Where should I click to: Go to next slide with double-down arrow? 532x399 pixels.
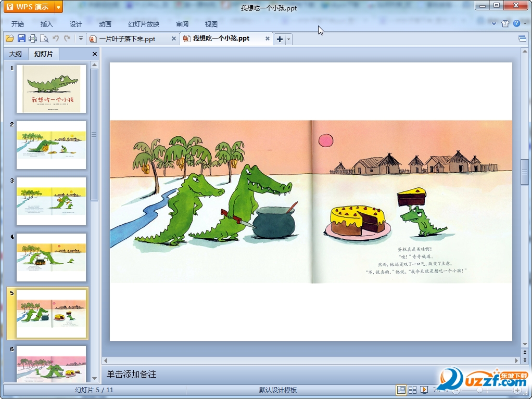(x=525, y=359)
